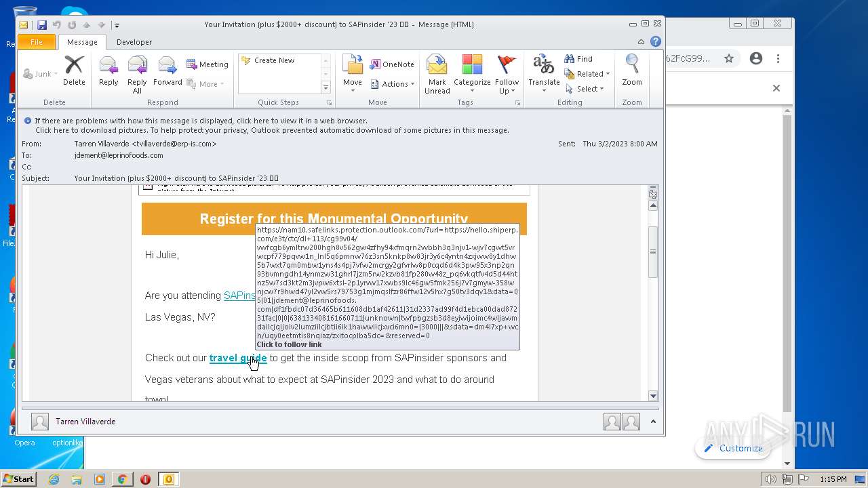Screen dimensions: 868x488
Task: Switch to the Message tab
Action: (82, 42)
